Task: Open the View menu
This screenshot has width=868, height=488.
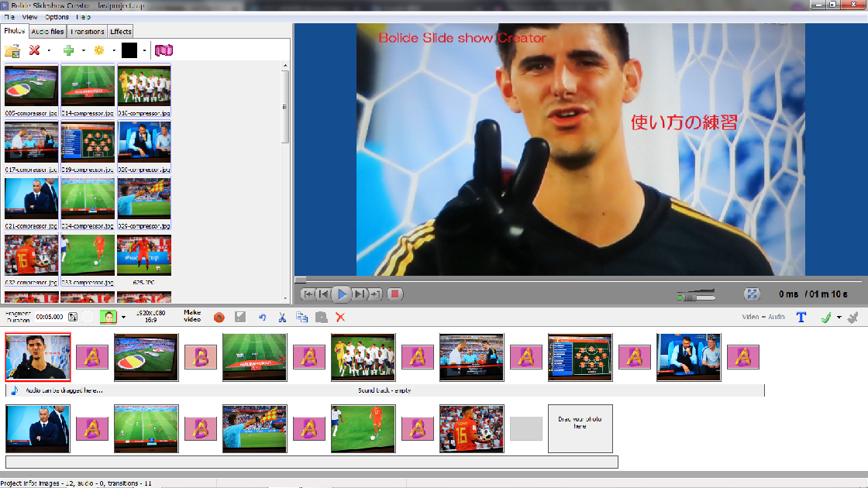Action: tap(29, 17)
